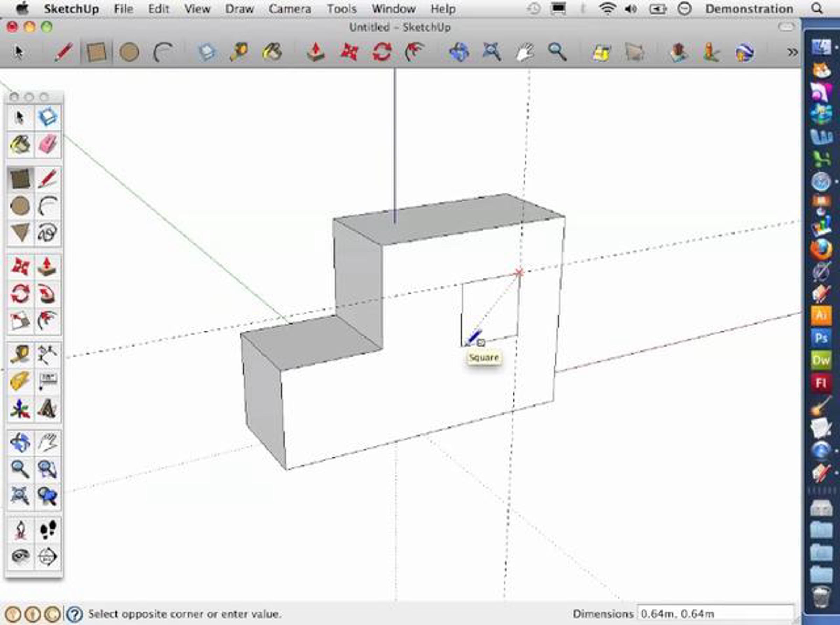Select the Tape Measure tool in the palette

click(x=20, y=354)
